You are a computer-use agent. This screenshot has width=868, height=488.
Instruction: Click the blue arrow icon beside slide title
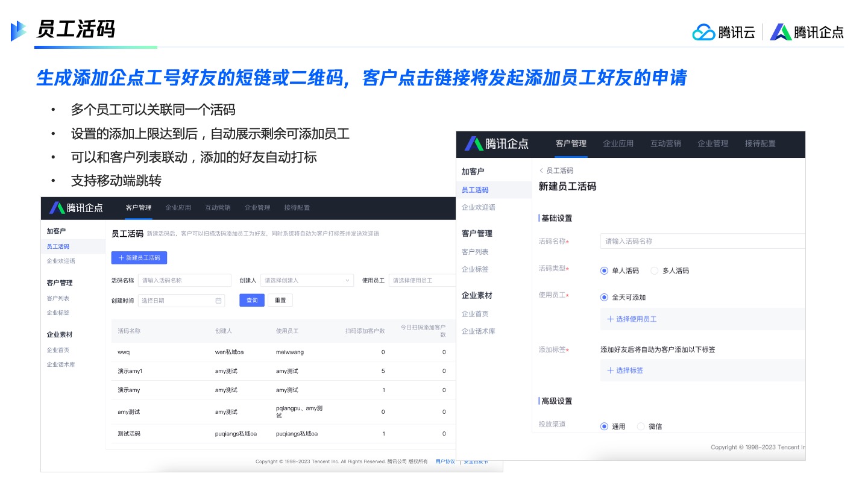coord(18,31)
